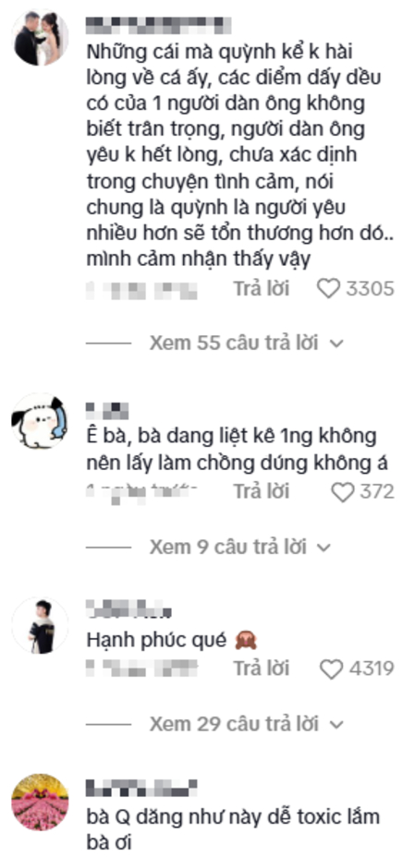Expand 'Xem 55 câu trả lời' replies
The image size is (403, 868).
(233, 344)
